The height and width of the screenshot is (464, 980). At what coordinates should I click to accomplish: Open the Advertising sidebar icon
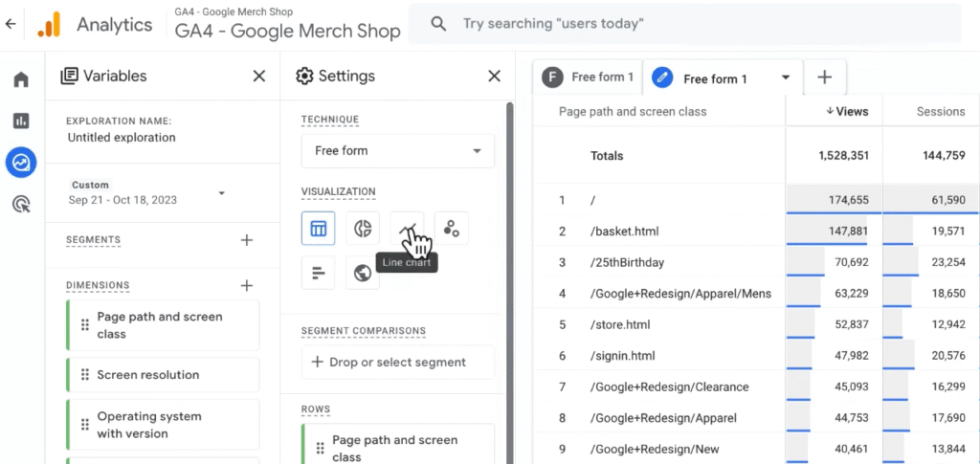point(21,204)
